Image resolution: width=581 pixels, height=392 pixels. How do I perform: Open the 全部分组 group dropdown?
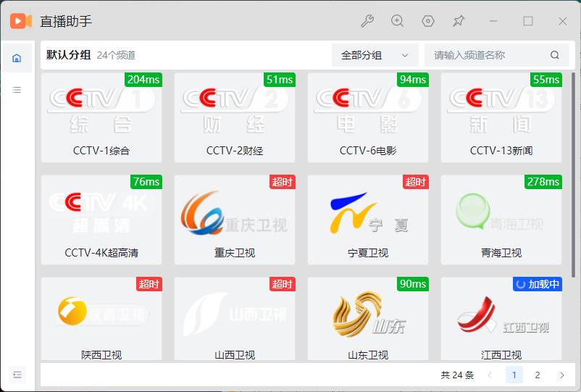pyautogui.click(x=375, y=55)
